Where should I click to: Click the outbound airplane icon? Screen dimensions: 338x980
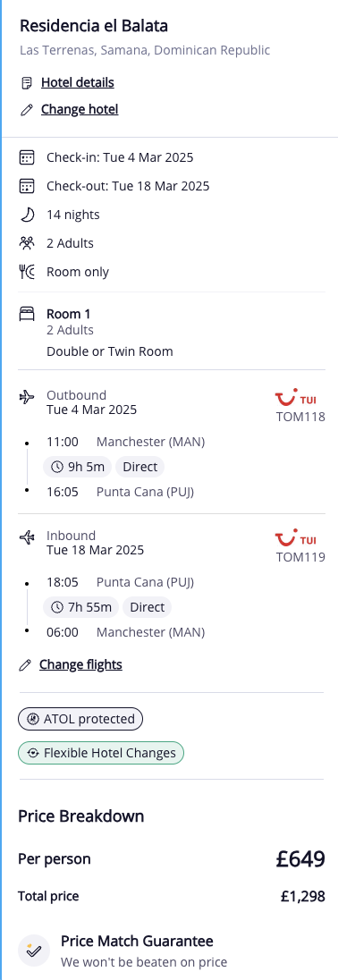click(26, 397)
